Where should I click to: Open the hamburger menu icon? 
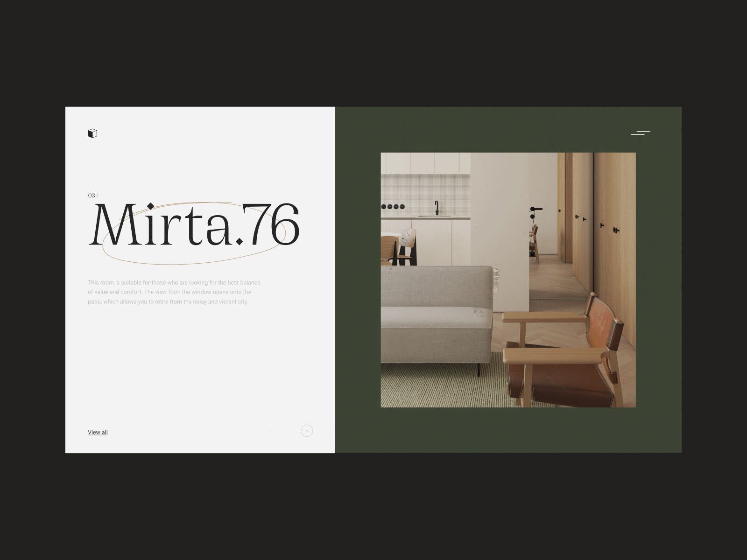[641, 133]
